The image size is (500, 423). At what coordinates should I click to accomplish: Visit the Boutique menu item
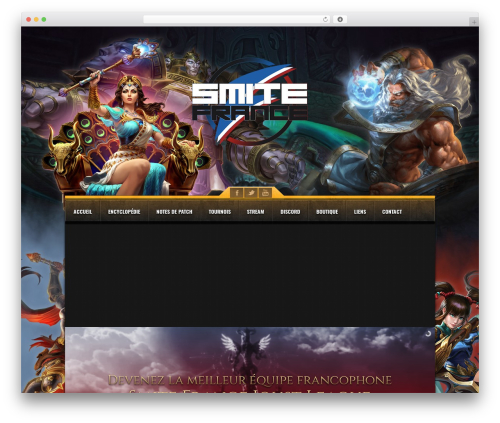[x=327, y=212]
